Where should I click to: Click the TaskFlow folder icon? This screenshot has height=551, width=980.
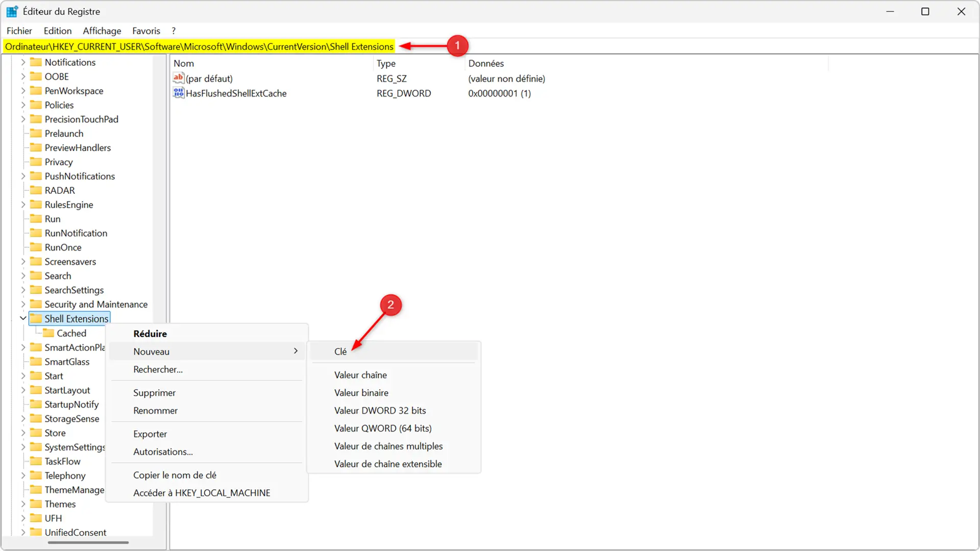(36, 461)
